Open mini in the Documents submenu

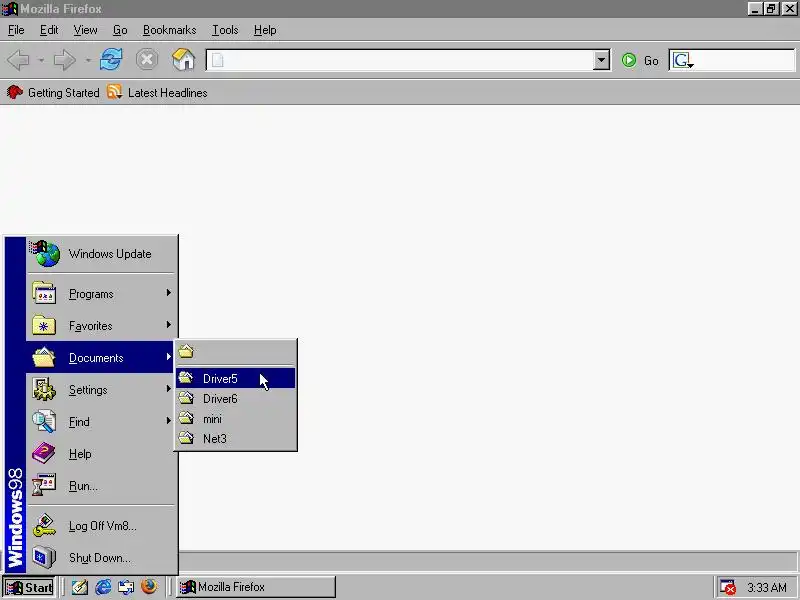pyautogui.click(x=235, y=419)
